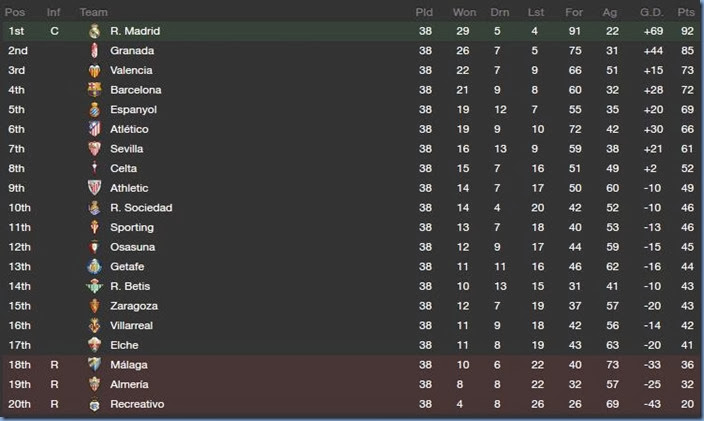Open the Granada team link
Image resolution: width=704 pixels, height=421 pixels.
click(x=132, y=51)
